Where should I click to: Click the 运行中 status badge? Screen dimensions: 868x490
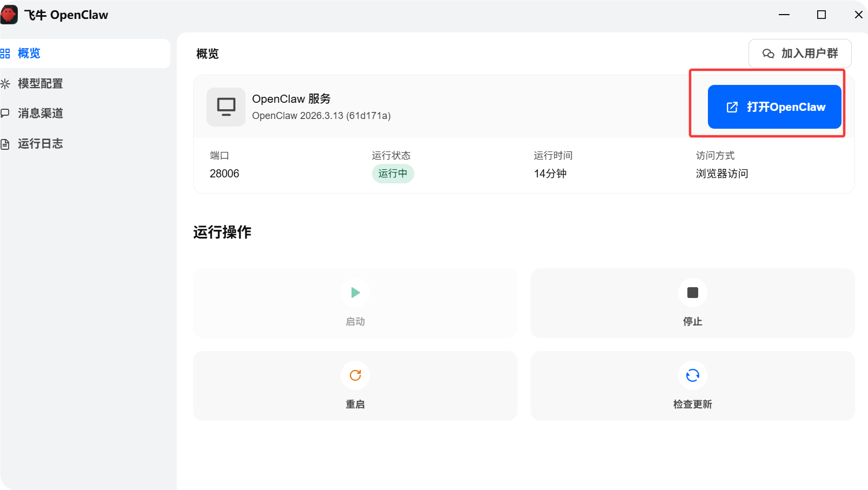393,174
